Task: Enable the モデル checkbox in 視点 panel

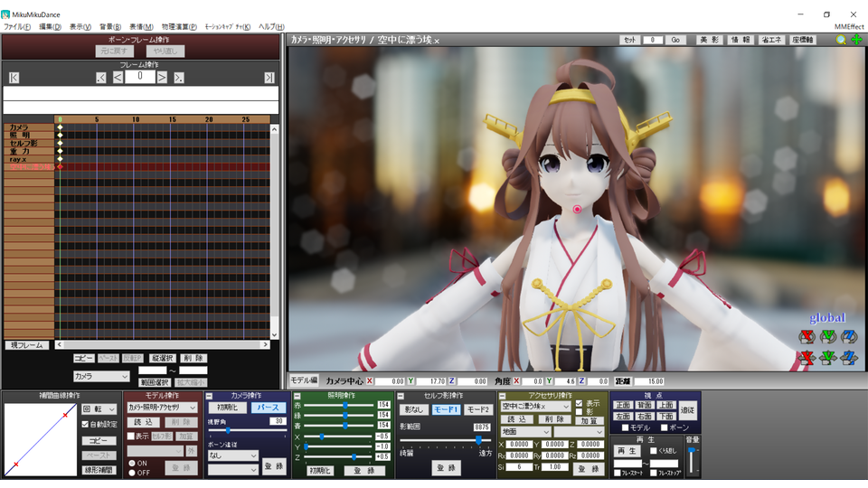Action: (625, 427)
